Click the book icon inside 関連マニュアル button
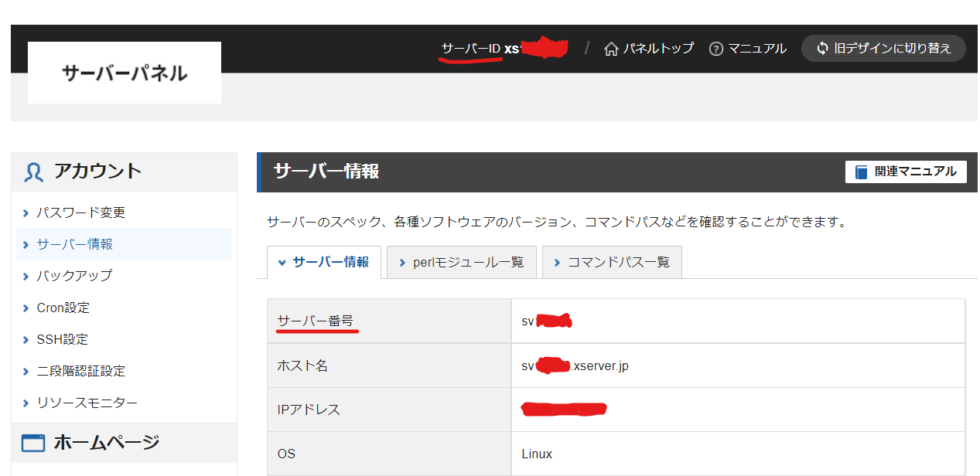The image size is (980, 476). coord(861,172)
